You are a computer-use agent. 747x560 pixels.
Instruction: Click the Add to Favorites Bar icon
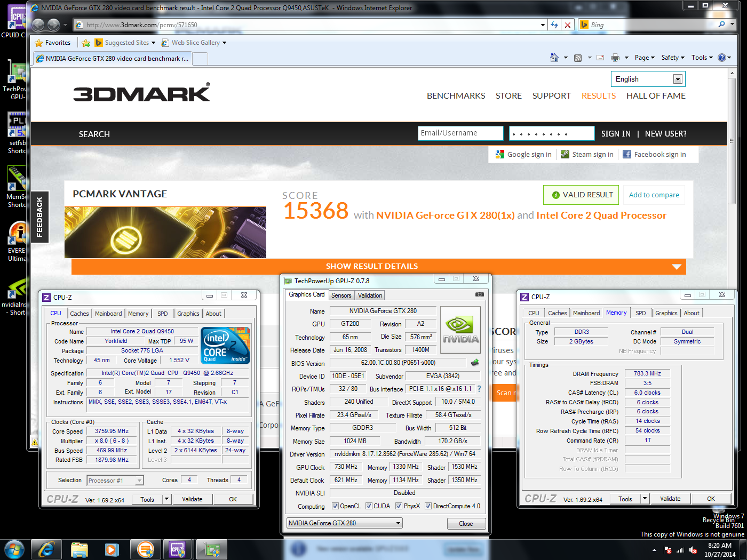click(86, 43)
